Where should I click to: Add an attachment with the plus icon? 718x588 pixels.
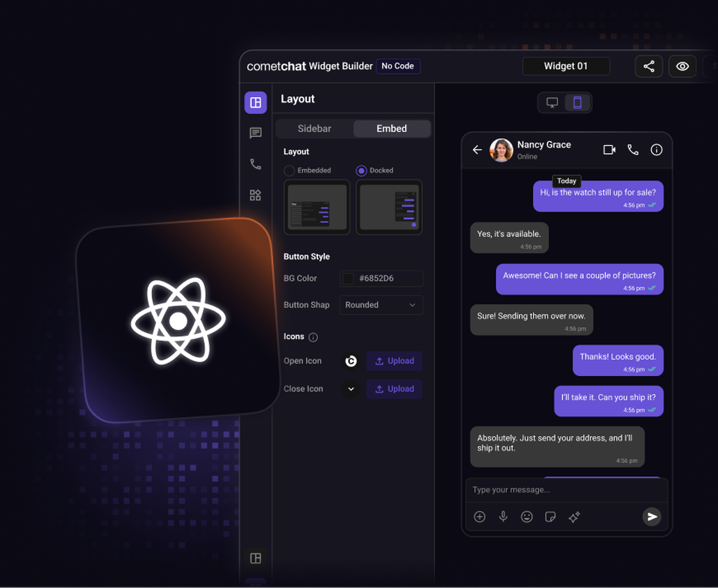480,517
